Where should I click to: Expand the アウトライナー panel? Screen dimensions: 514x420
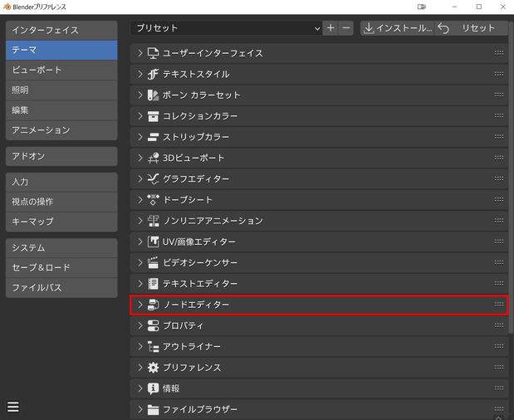click(x=140, y=347)
